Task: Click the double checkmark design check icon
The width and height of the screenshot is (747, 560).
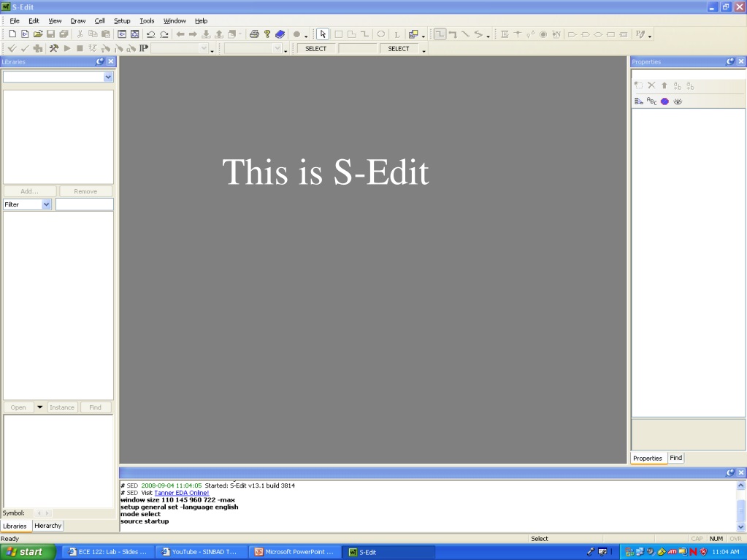Action: pyautogui.click(x=12, y=48)
